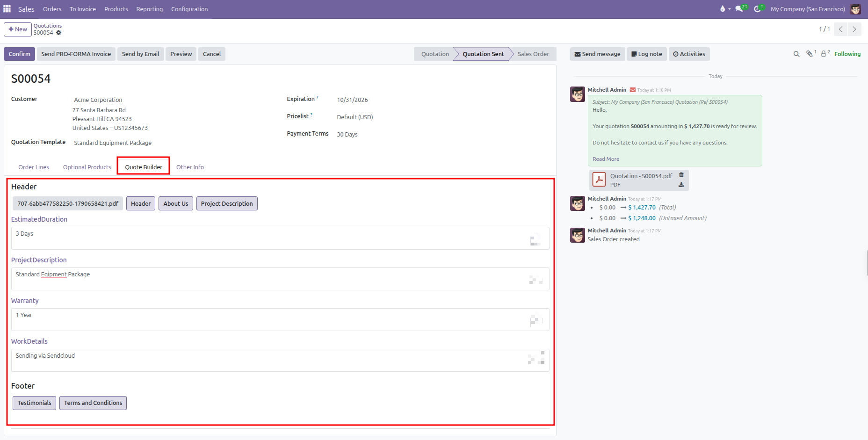Go to the previous record arrow
Screen dimensions: 868x440
pos(840,29)
